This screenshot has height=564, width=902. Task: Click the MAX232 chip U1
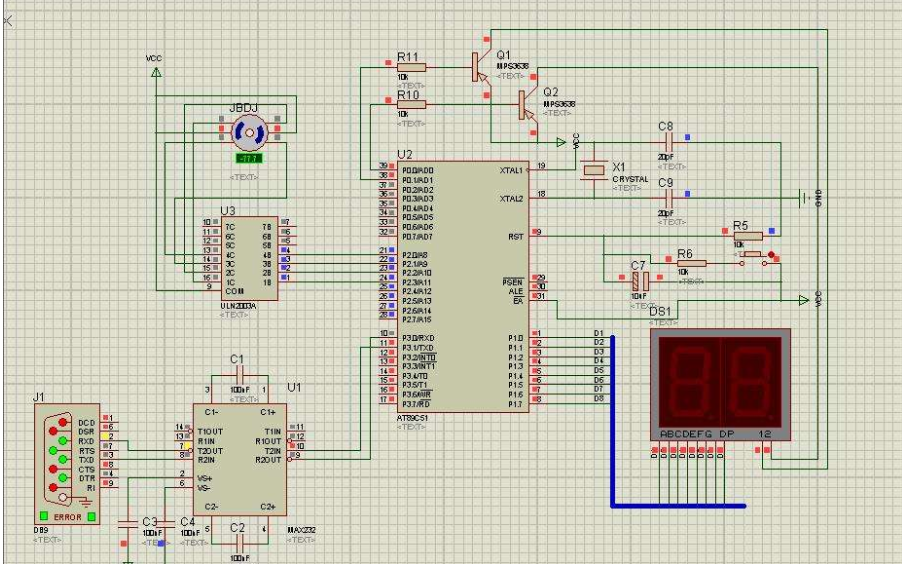240,460
